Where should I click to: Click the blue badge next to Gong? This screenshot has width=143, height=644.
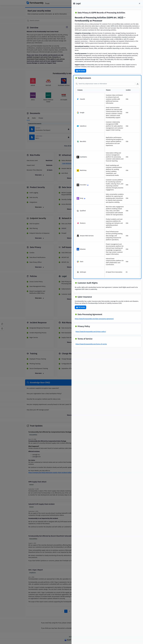85,199
